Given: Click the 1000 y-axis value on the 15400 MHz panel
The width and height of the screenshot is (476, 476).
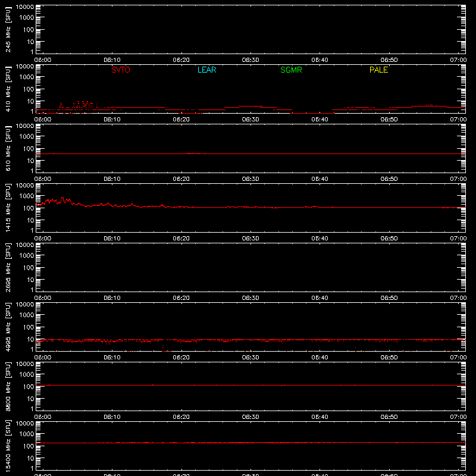Looking at the screenshot, I should pyautogui.click(x=27, y=434).
